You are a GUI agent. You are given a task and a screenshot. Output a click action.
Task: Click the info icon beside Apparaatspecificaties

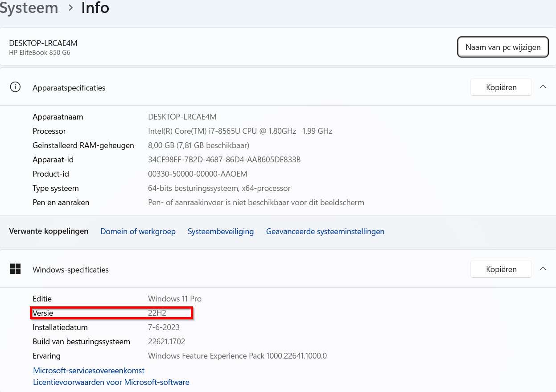[15, 87]
